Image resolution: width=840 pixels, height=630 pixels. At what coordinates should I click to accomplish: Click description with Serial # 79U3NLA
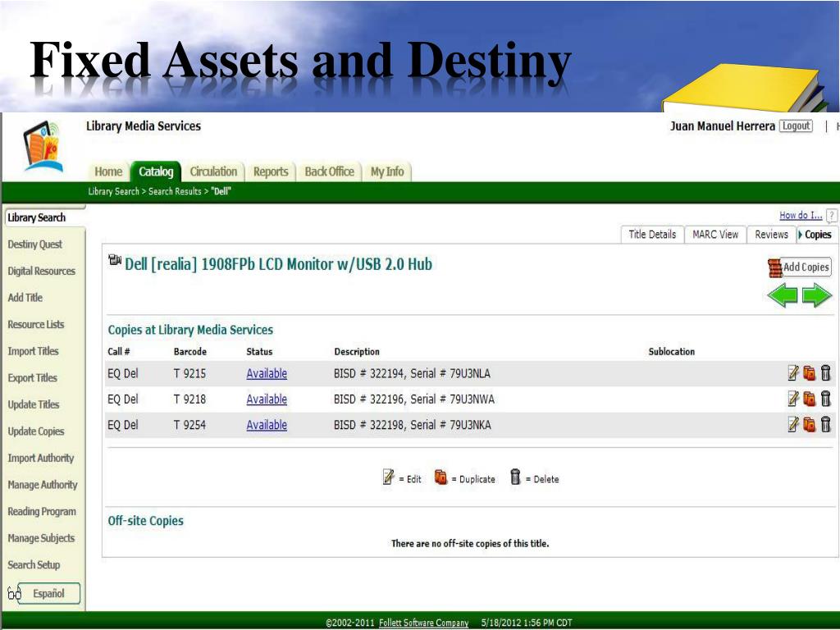click(x=412, y=373)
